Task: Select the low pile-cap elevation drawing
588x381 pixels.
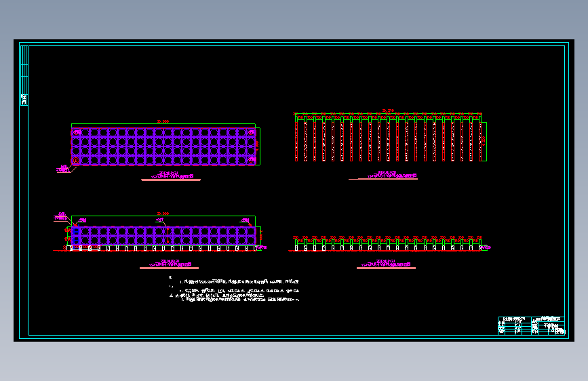Action: (x=389, y=245)
